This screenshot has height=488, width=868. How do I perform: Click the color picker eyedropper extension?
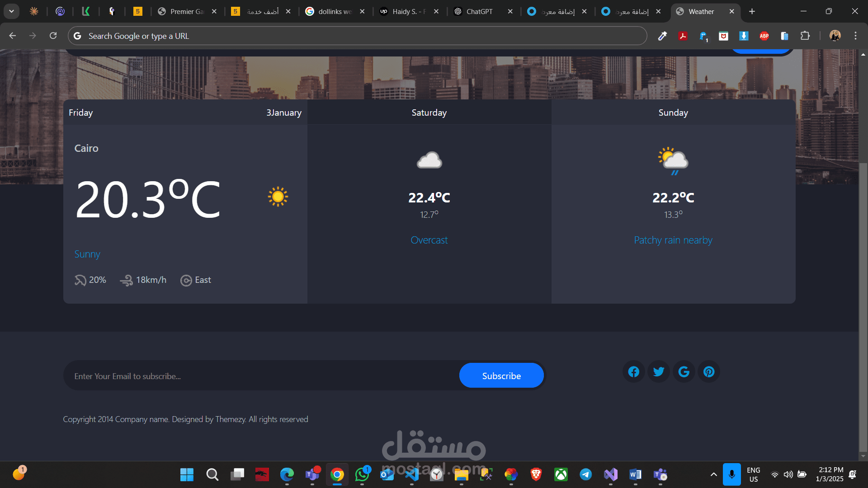pos(662,36)
